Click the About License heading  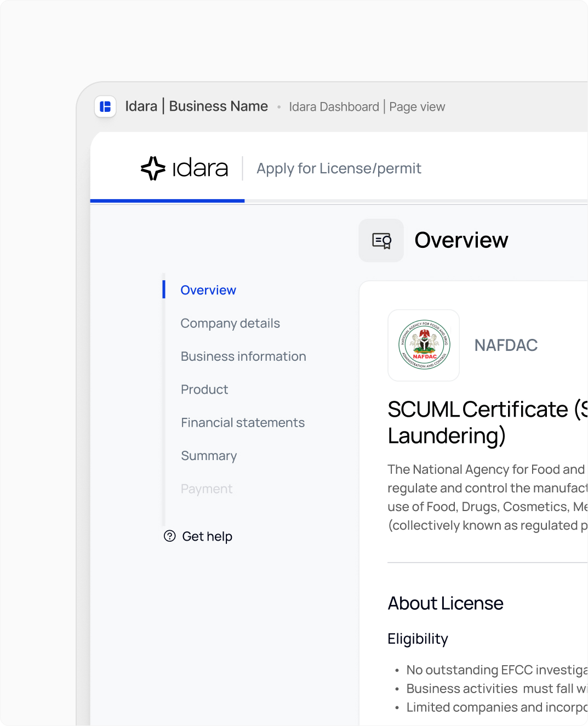coord(446,603)
